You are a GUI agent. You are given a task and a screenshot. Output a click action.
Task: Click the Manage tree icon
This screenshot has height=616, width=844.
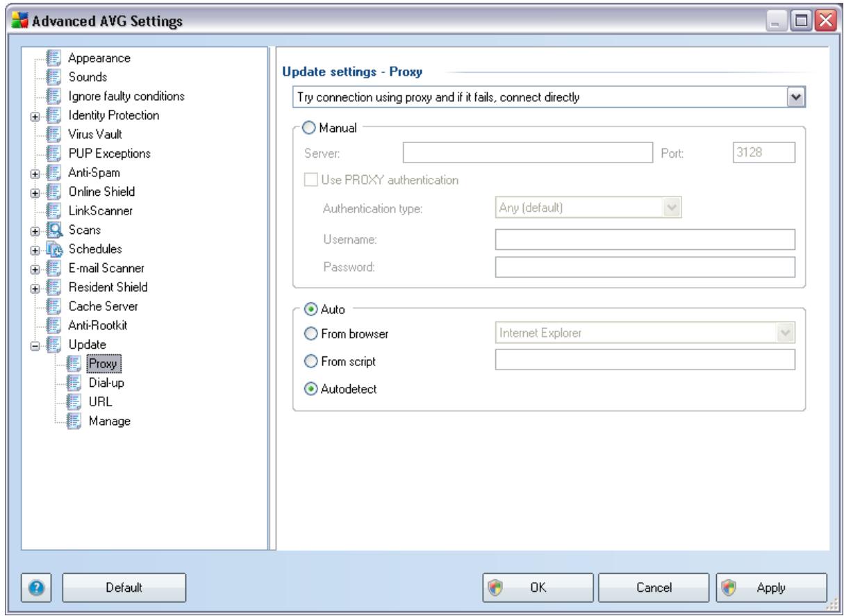(74, 420)
